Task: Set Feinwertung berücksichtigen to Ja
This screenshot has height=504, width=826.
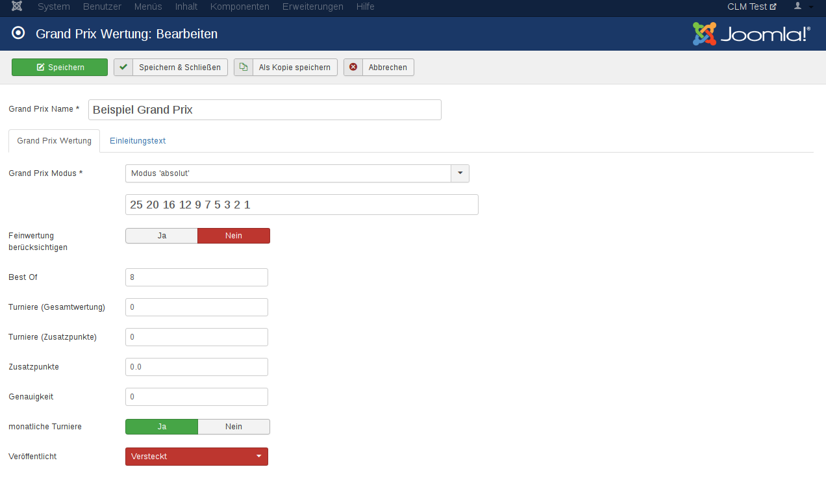Action: coord(162,236)
